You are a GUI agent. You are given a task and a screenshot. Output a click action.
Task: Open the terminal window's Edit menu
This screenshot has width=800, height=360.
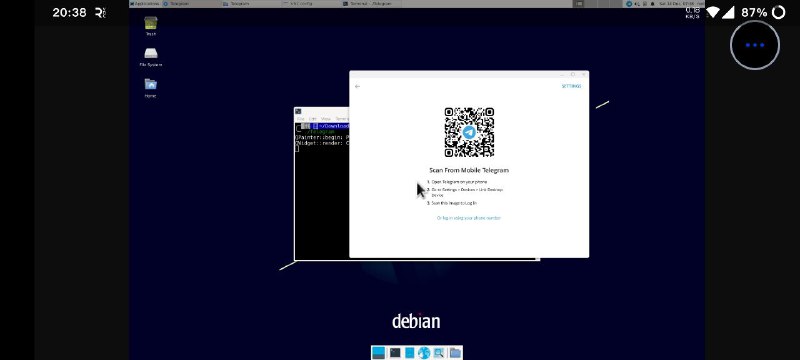click(x=313, y=119)
